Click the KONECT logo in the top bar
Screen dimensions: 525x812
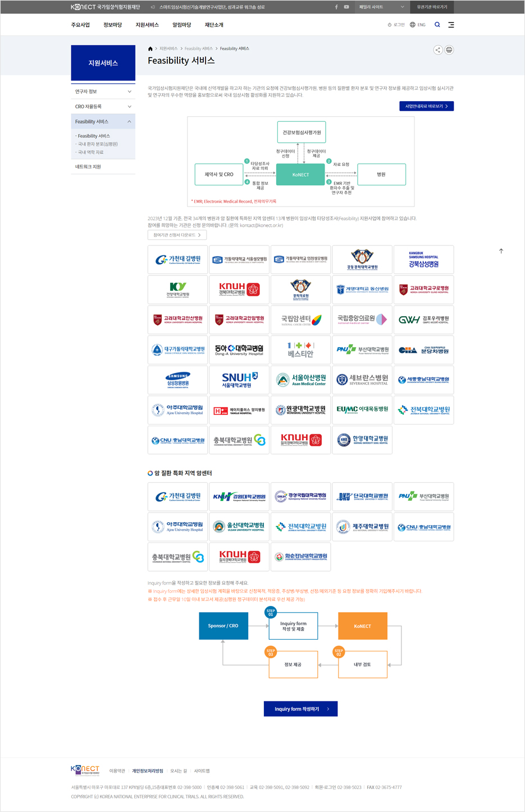[x=106, y=7]
